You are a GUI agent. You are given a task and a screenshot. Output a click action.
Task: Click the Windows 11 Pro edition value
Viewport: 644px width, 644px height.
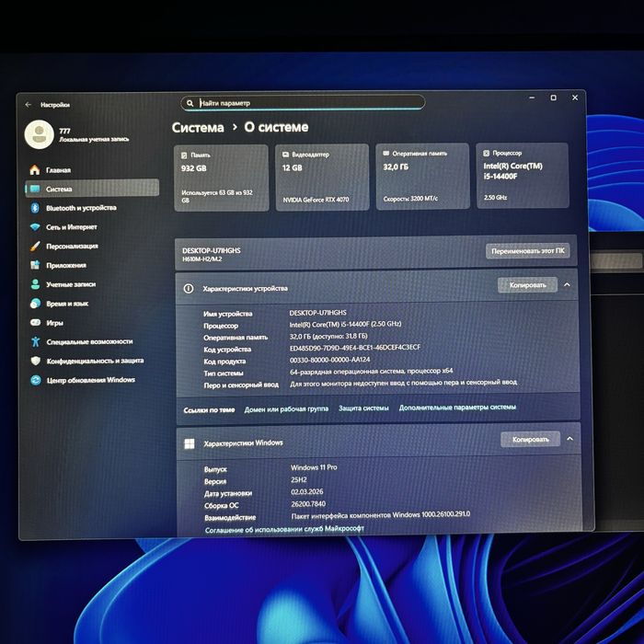click(x=314, y=467)
